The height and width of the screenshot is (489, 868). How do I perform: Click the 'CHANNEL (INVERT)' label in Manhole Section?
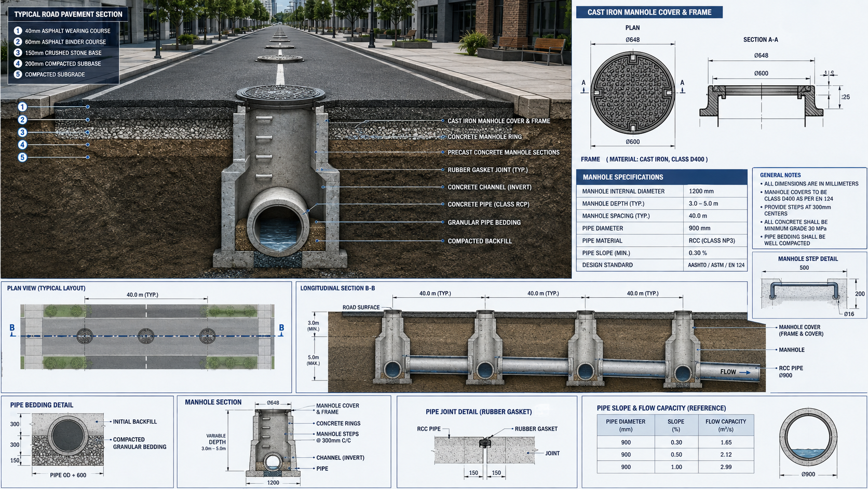pyautogui.click(x=340, y=458)
